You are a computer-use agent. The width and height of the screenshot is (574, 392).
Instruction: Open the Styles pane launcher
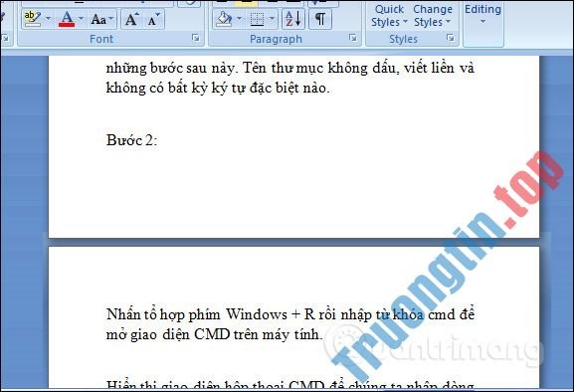click(x=451, y=38)
